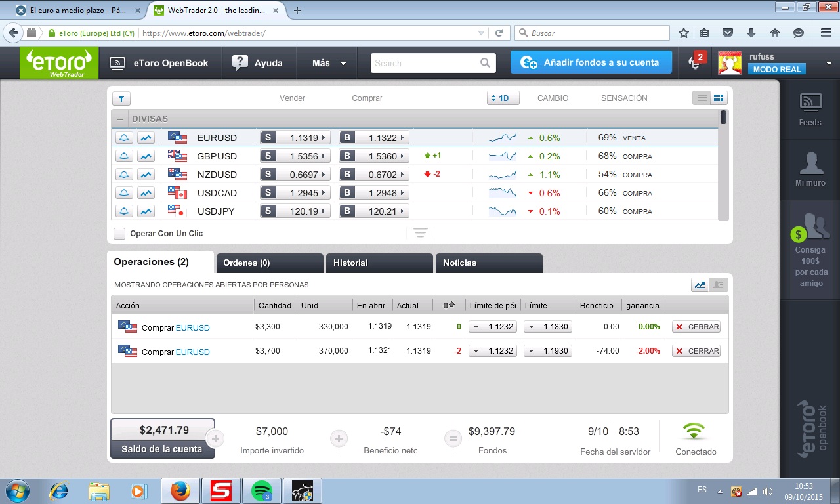Open the EURUSD chart icon
This screenshot has width=840, height=504.
[x=146, y=138]
